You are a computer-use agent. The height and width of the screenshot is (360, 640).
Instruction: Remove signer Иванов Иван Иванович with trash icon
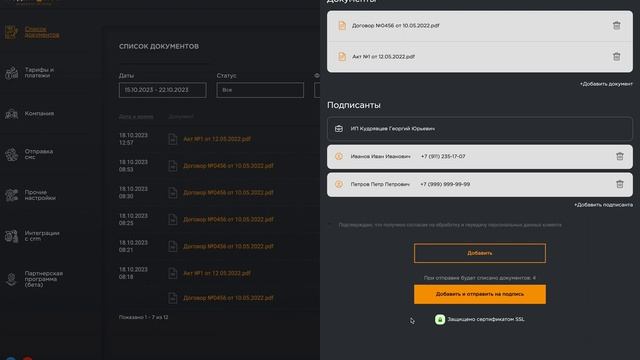coord(620,156)
